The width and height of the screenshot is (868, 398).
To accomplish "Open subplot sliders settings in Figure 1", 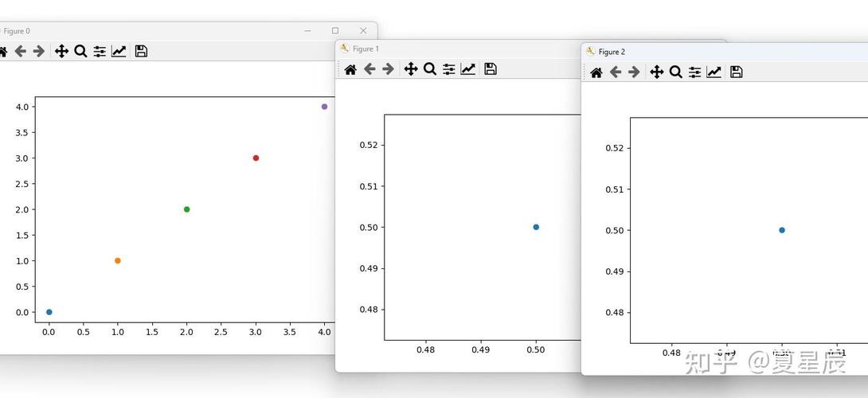I will 449,69.
